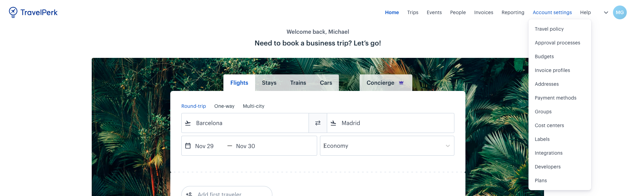
Task: Click the add traveler person icon
Action: coord(189,194)
